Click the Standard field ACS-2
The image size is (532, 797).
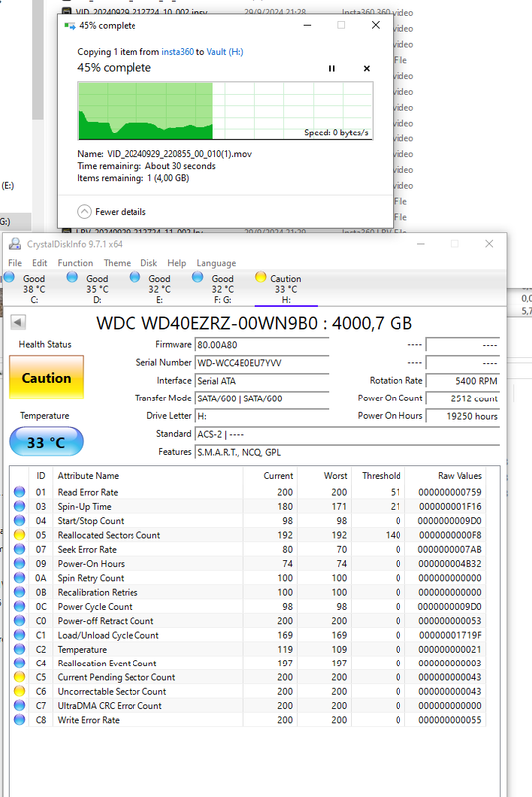click(x=348, y=434)
